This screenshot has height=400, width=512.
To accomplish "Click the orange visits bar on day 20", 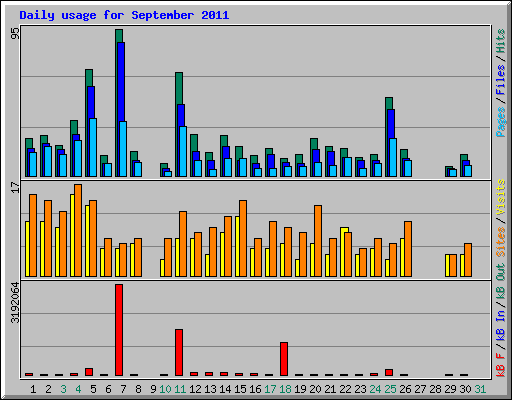I will pos(318,241).
